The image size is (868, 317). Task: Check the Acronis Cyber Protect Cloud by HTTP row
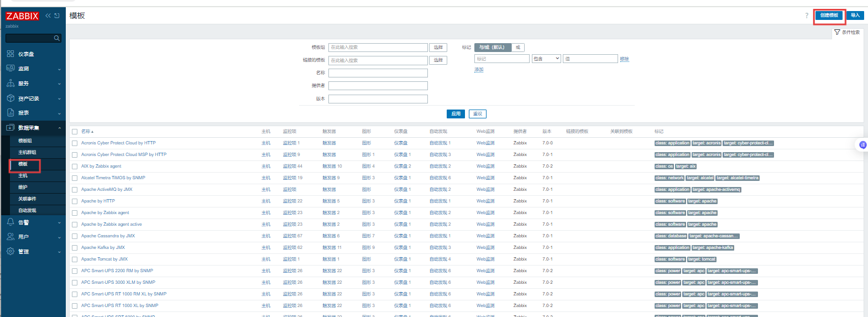[x=75, y=143]
